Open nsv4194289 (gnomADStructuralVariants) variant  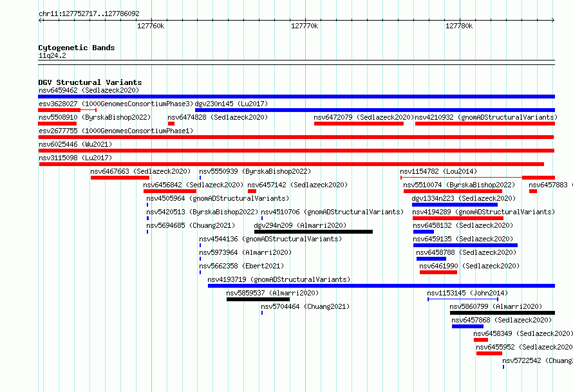point(484,212)
